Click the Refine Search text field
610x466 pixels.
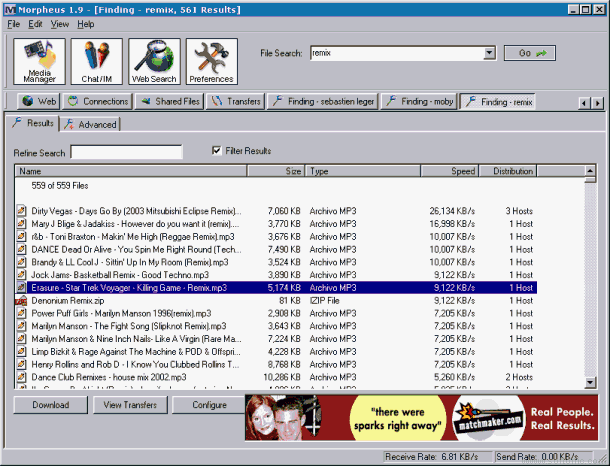click(126, 152)
